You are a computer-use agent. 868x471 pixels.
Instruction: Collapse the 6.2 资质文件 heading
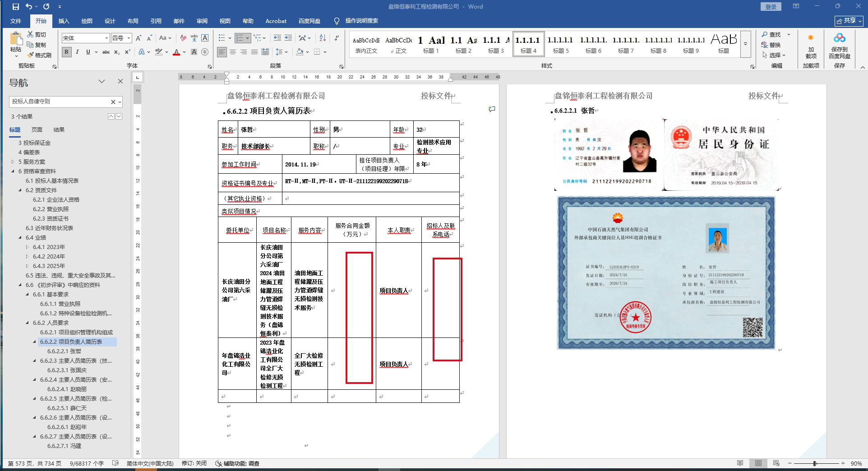coord(20,190)
